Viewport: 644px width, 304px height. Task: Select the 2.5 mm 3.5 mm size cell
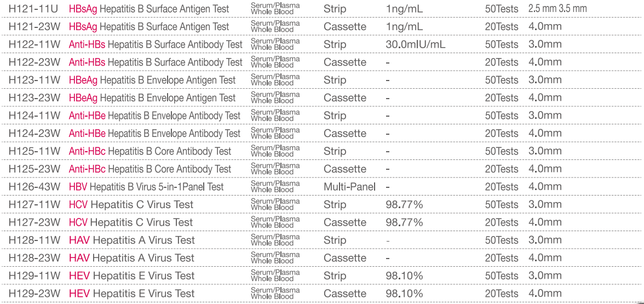(557, 9)
